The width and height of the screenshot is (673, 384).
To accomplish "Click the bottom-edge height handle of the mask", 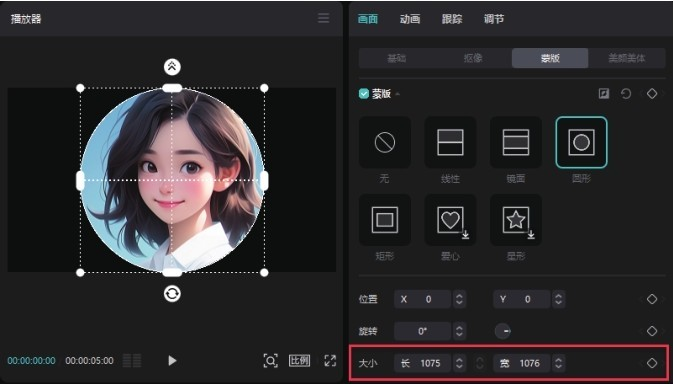I will click(172, 272).
